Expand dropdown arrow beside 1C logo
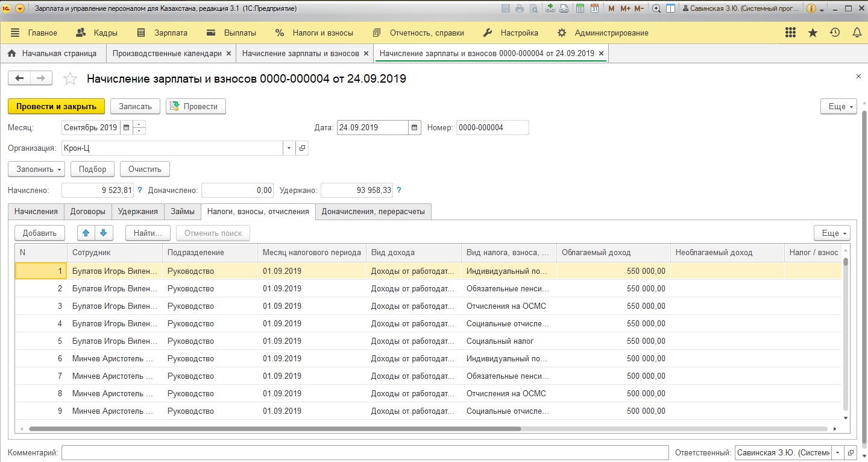Screen dimensions: 868x462 (20, 8)
